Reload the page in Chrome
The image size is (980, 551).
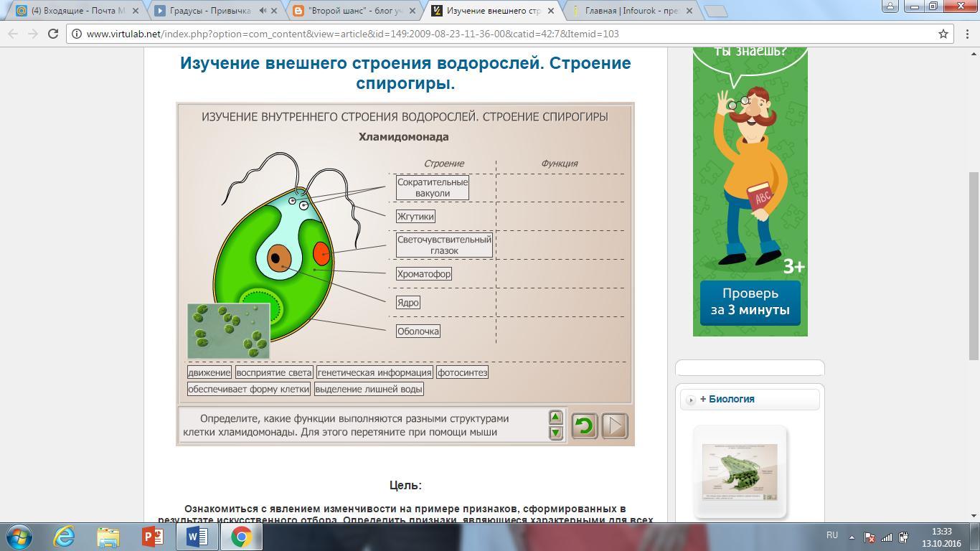pyautogui.click(x=52, y=34)
